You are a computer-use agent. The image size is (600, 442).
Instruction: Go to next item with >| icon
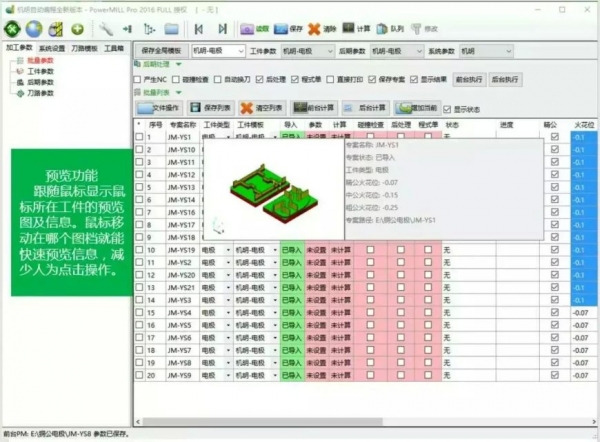[x=222, y=29]
